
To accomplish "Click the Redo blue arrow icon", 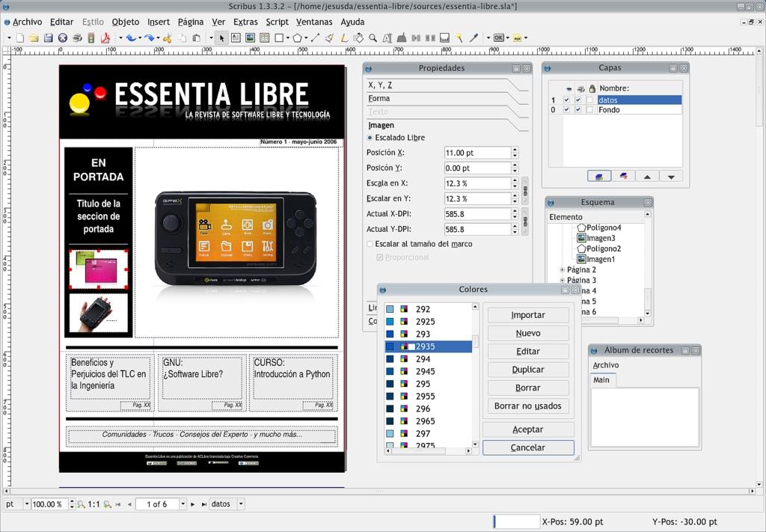I will tap(149, 37).
